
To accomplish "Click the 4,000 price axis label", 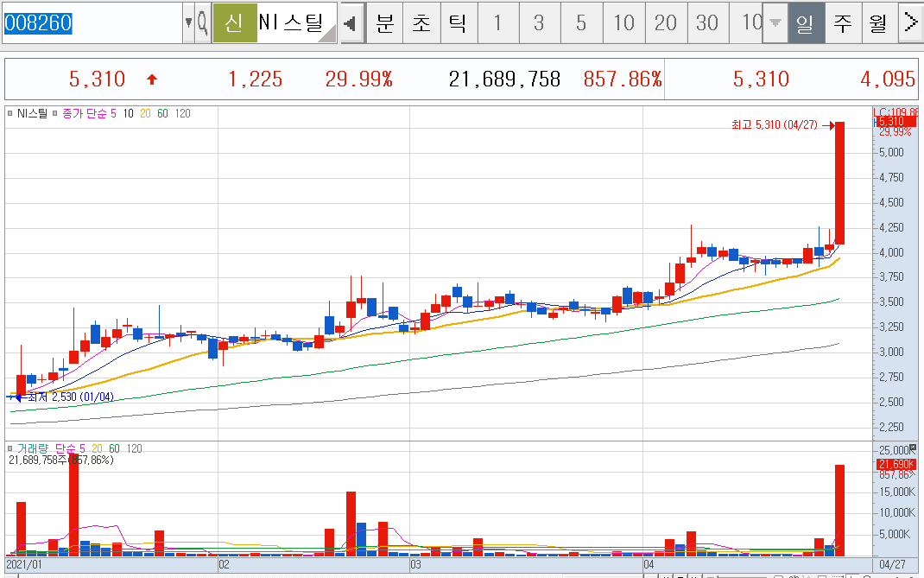I will (891, 252).
